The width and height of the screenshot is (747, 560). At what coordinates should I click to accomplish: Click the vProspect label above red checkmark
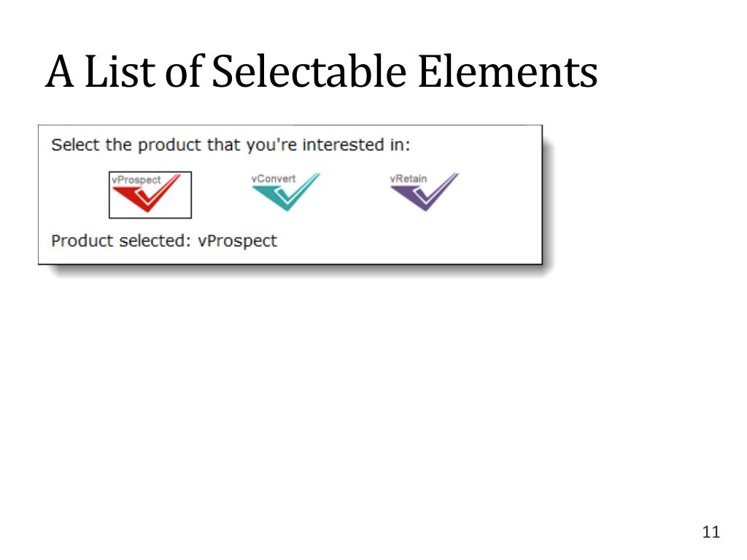click(x=136, y=180)
